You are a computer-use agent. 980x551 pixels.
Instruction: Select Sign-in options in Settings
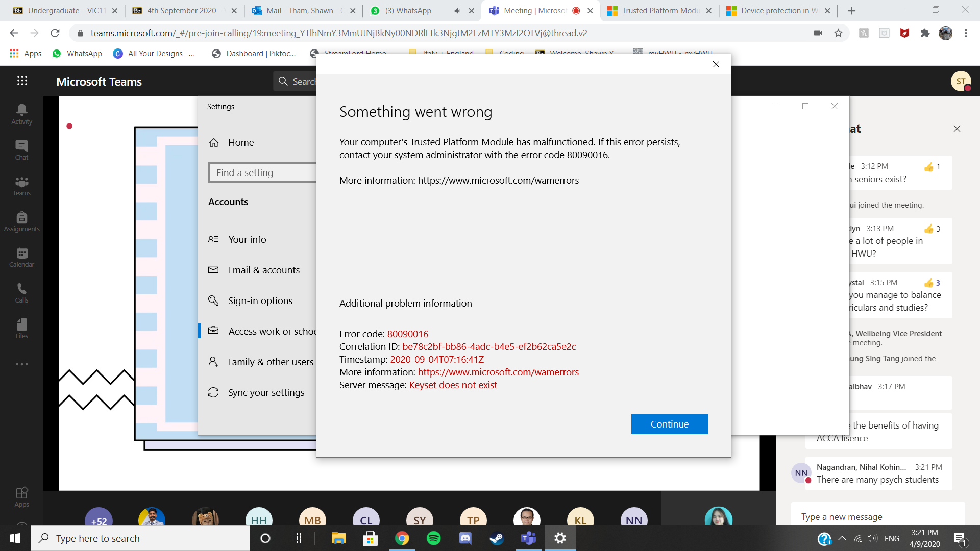pos(260,300)
